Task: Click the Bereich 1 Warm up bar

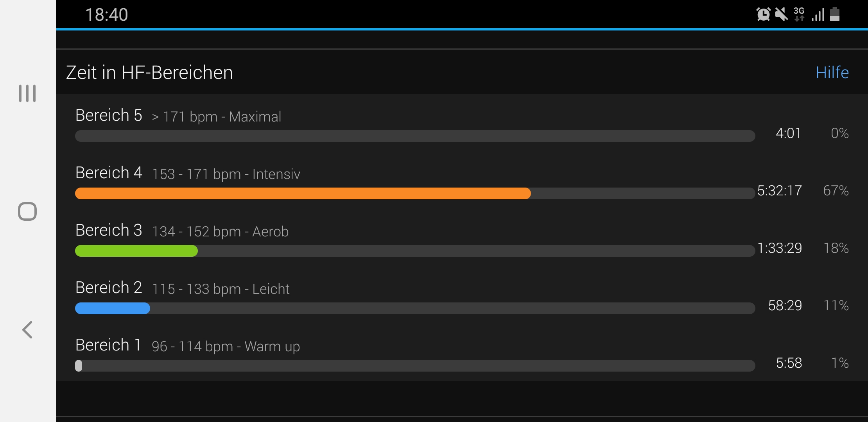Action: (x=415, y=366)
